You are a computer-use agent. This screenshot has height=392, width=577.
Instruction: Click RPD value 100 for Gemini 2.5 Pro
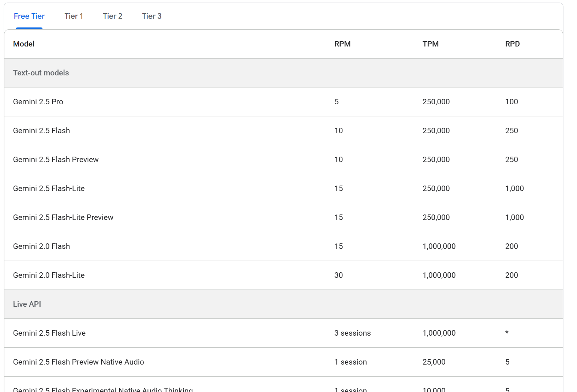[x=512, y=102]
